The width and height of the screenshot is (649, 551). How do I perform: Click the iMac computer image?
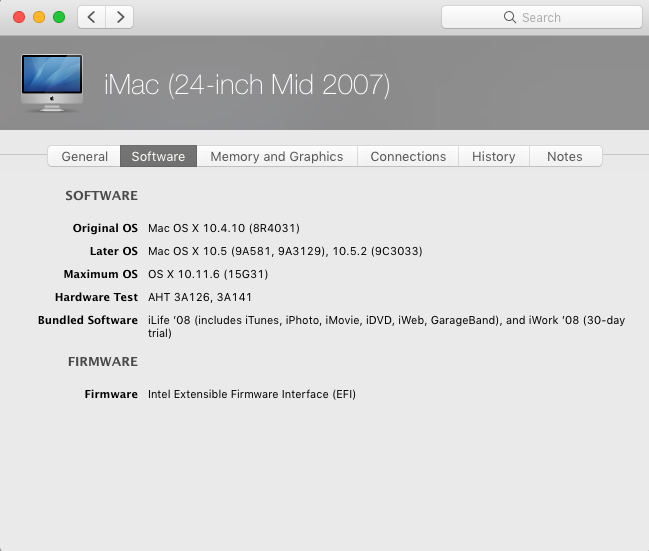coord(52,83)
